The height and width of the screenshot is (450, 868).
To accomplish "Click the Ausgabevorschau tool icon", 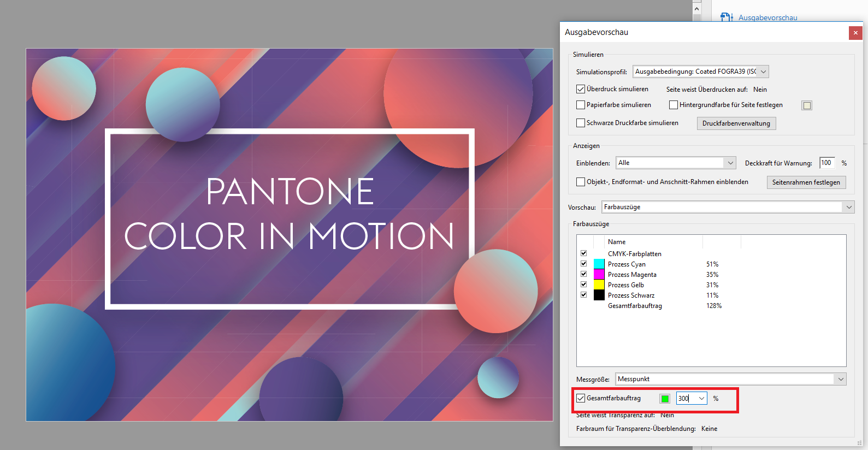I will 727,17.
